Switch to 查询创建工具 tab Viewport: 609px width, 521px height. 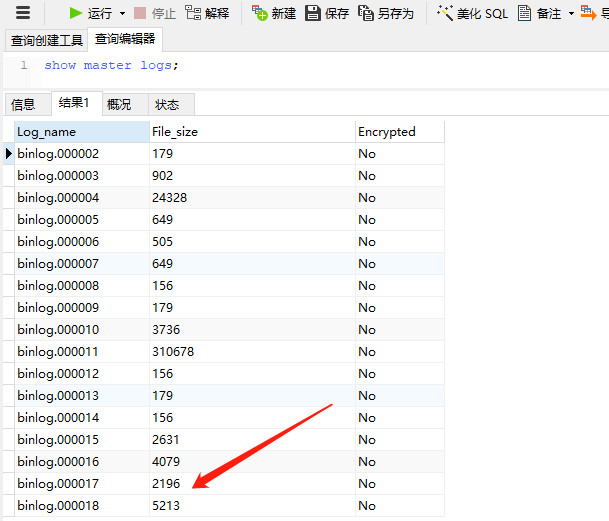[x=47, y=40]
